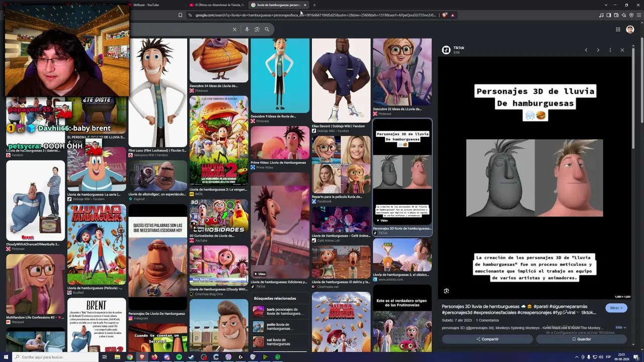Image resolution: width=644 pixels, height=362 pixels.
Task: Open related search cal lluvia de hamburguesas
Action: [x=280, y=342]
